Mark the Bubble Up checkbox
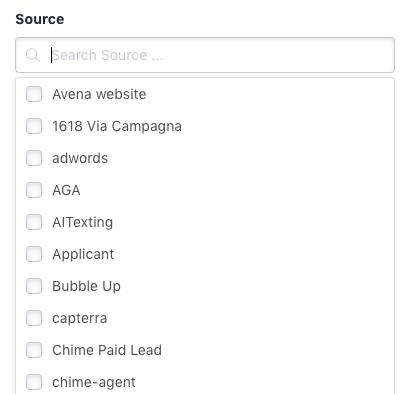 click(34, 286)
